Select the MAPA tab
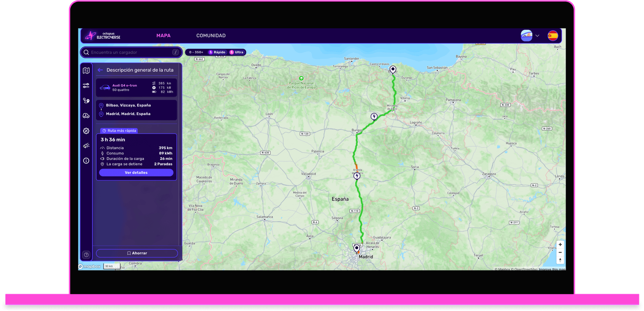 [x=164, y=36]
